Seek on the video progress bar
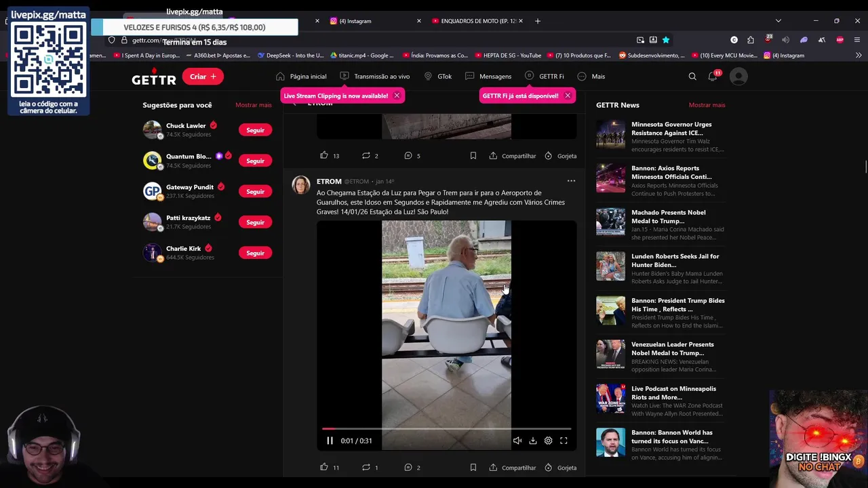 [446, 428]
